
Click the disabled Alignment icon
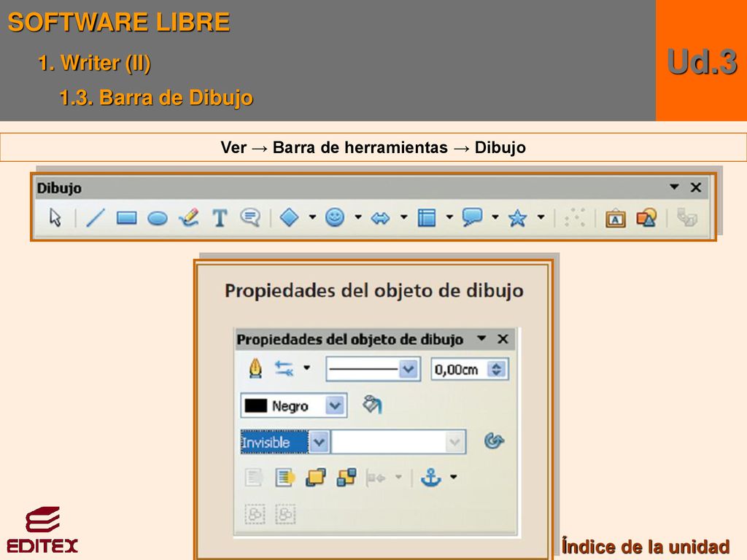376,477
